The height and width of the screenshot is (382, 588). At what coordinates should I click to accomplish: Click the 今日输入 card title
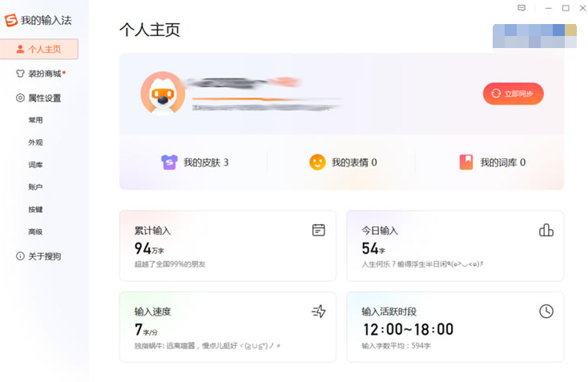pos(380,231)
